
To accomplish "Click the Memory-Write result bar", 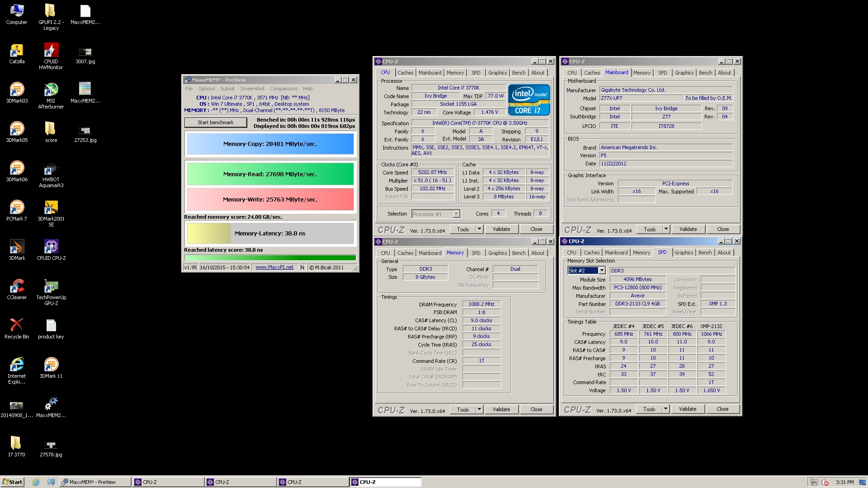I will 270,199.
